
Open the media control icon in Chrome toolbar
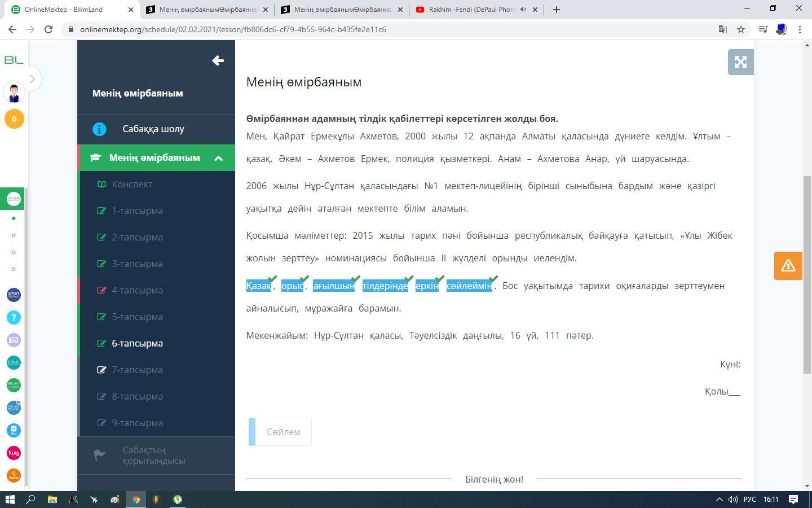[x=763, y=29]
